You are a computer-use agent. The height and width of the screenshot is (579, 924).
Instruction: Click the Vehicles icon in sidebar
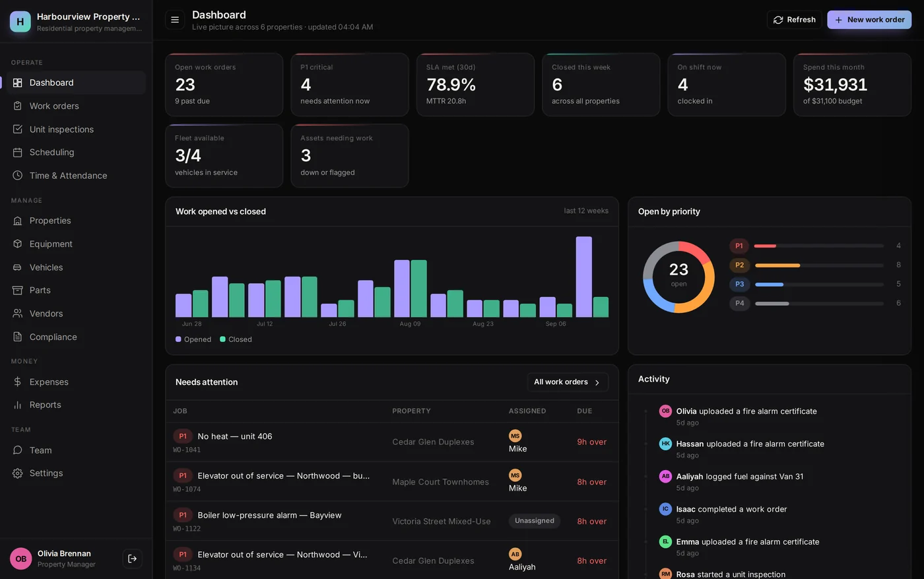click(x=18, y=267)
